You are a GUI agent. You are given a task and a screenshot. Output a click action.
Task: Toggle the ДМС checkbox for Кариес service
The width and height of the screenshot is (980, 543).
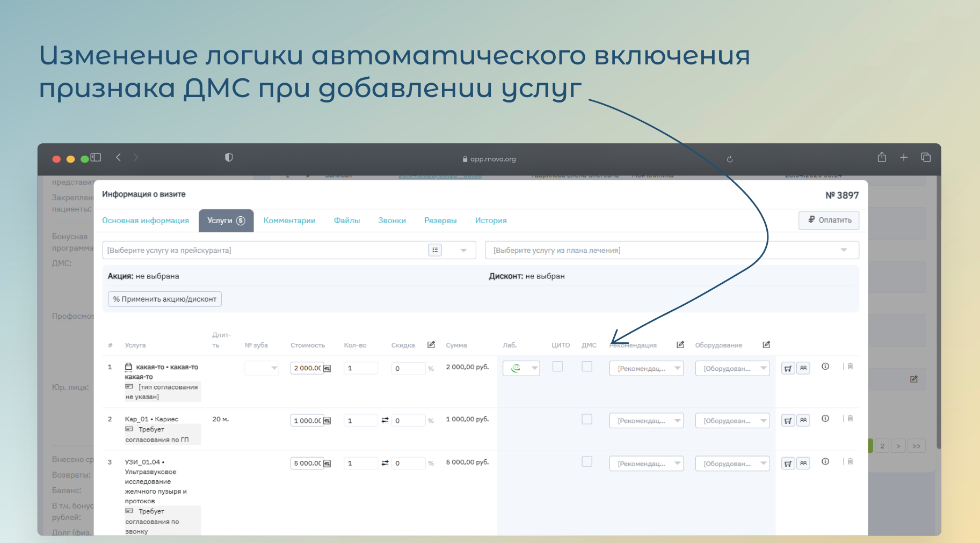pyautogui.click(x=587, y=419)
